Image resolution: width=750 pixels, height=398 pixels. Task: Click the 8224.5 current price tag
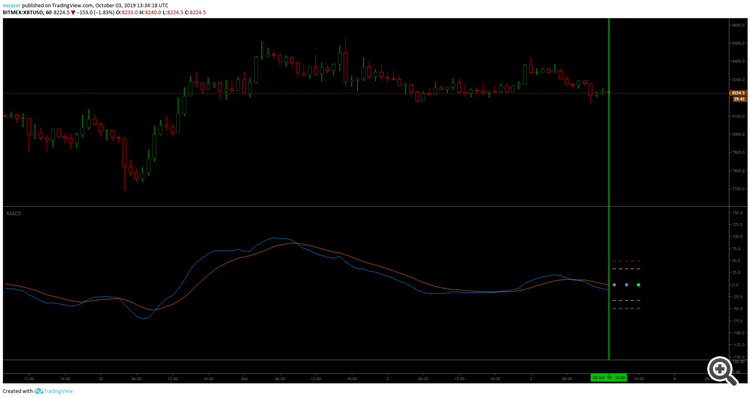tap(738, 93)
